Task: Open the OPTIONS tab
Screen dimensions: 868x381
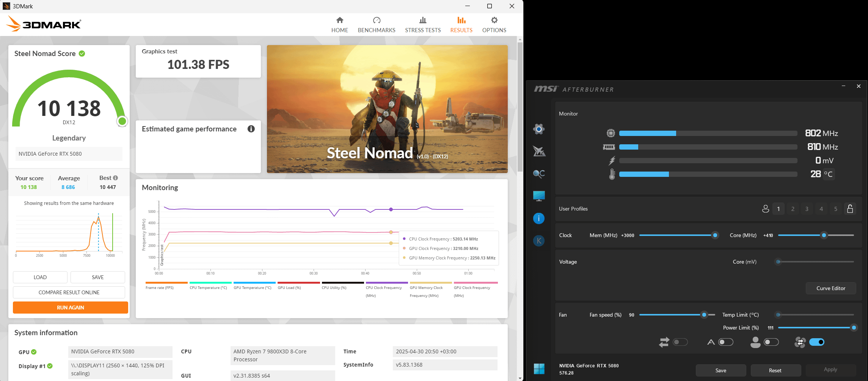Action: (x=494, y=25)
